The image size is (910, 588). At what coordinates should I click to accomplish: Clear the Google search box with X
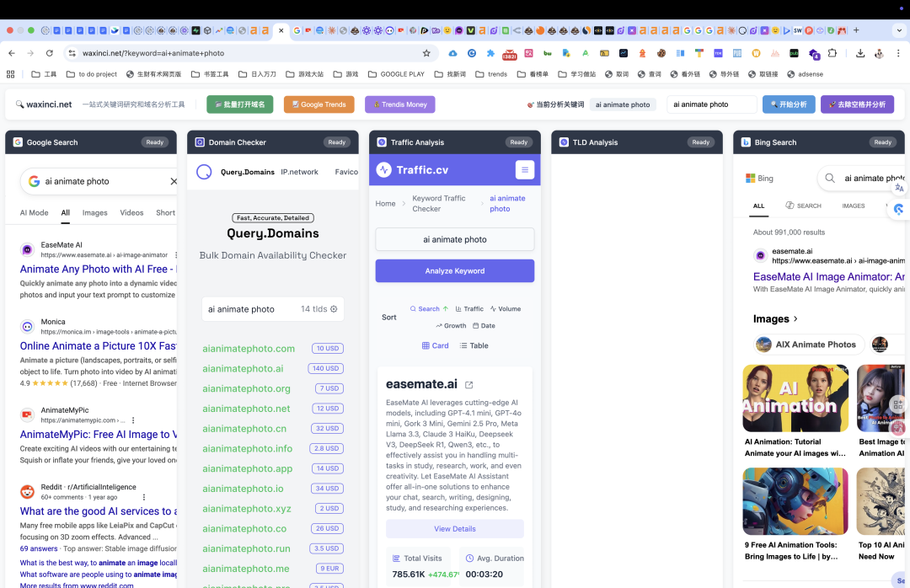(x=173, y=181)
